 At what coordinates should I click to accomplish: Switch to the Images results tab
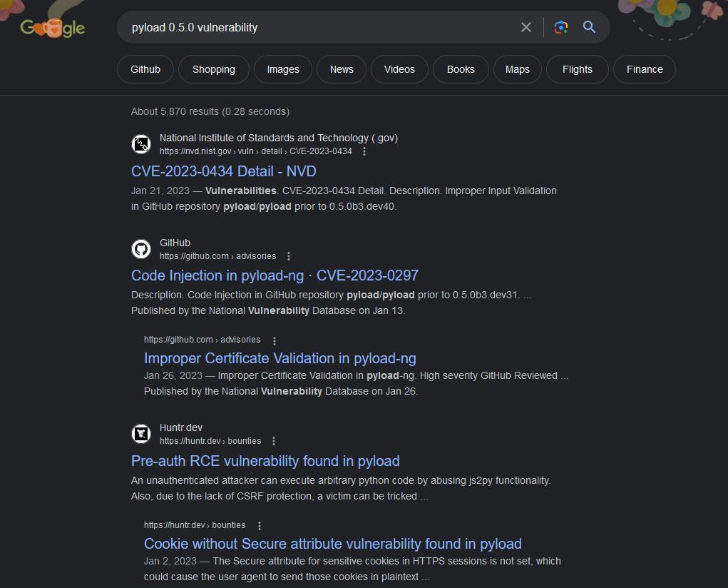283,69
